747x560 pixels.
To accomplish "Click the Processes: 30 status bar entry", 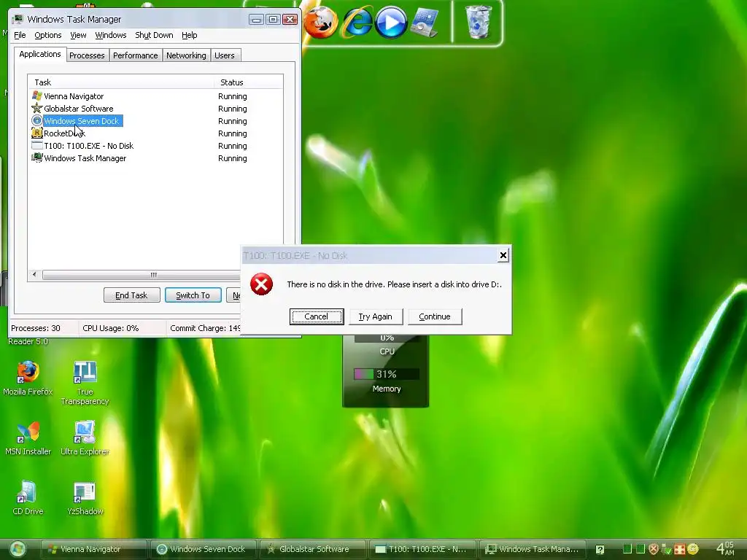I will coord(43,328).
